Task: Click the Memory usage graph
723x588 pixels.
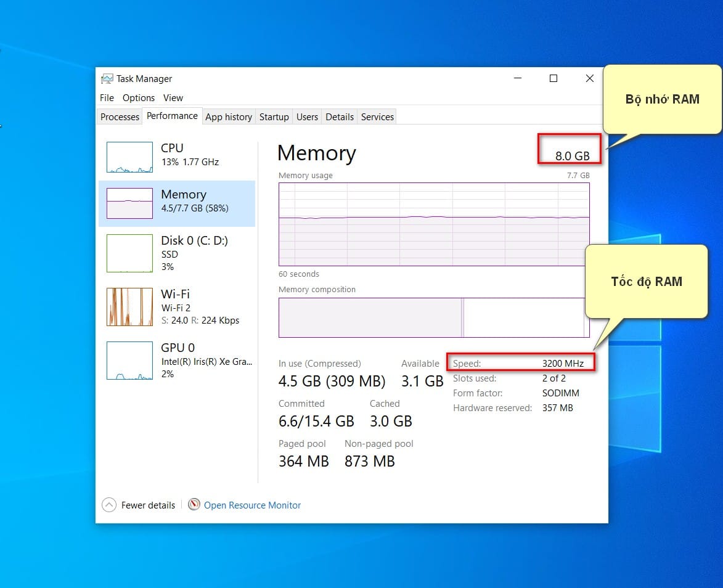Action: 434,224
